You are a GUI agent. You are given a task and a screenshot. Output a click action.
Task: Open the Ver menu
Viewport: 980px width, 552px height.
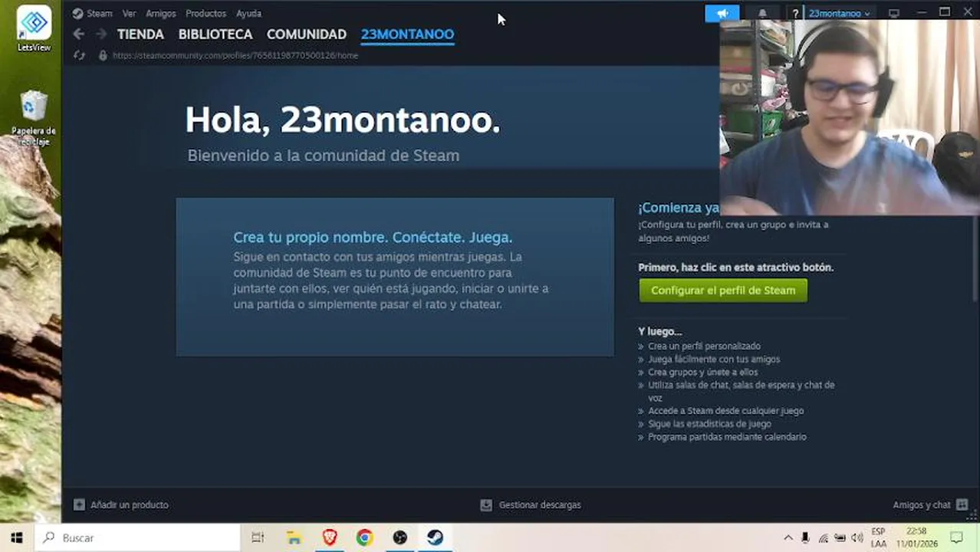pos(129,13)
